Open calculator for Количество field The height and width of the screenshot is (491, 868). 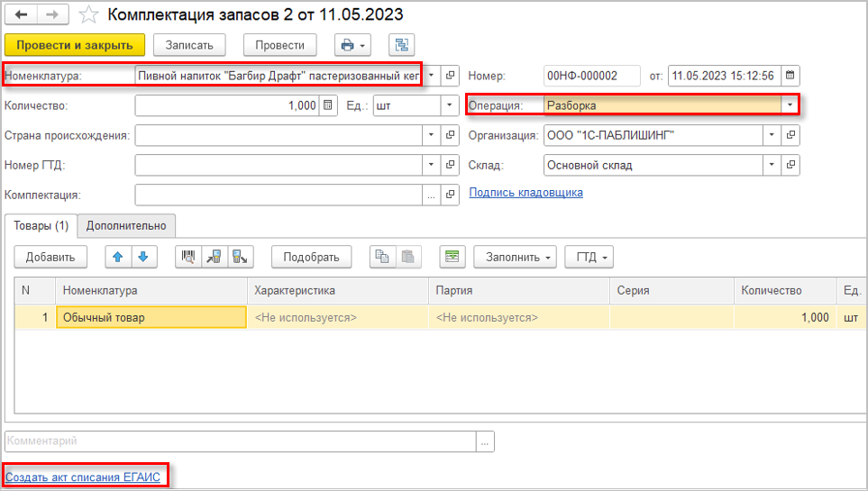pyautogui.click(x=328, y=105)
